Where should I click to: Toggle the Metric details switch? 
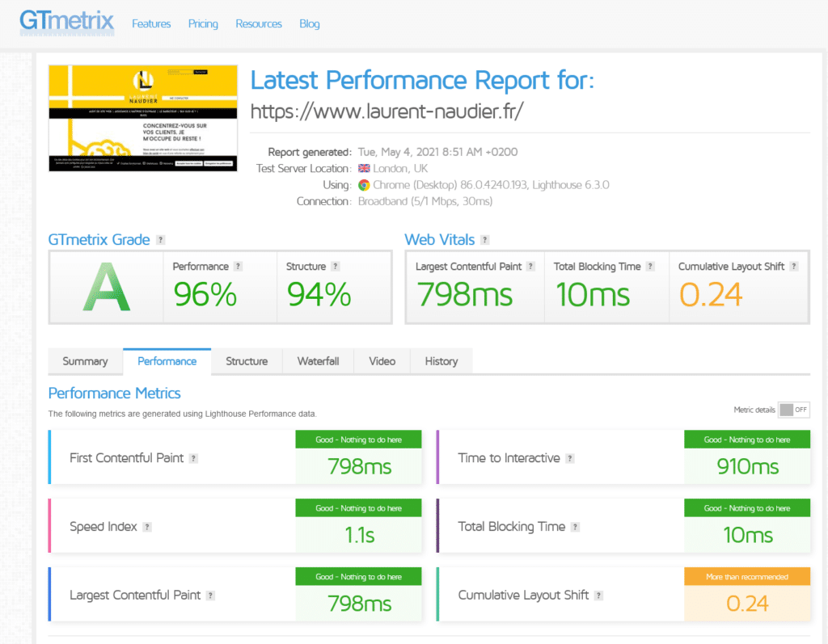793,410
